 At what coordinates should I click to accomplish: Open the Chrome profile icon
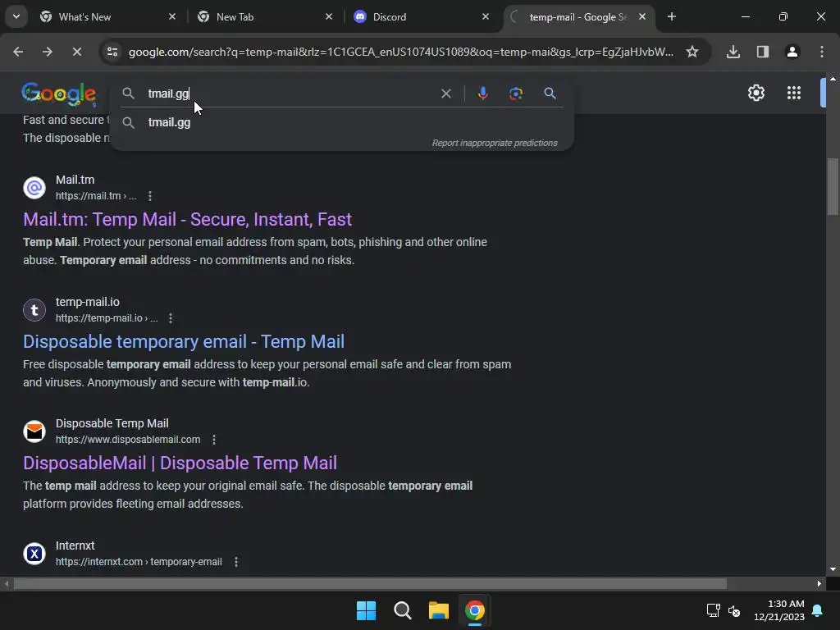tap(792, 52)
